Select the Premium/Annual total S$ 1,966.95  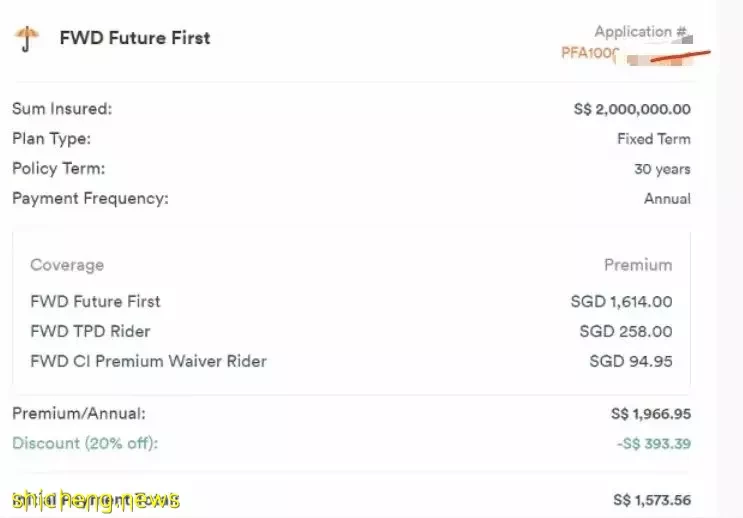[651, 414]
